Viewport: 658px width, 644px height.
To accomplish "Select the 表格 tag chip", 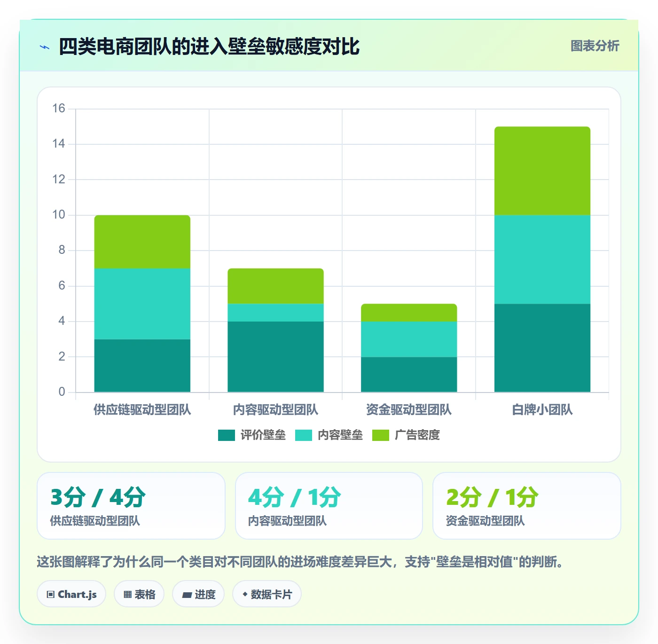I will [x=139, y=594].
